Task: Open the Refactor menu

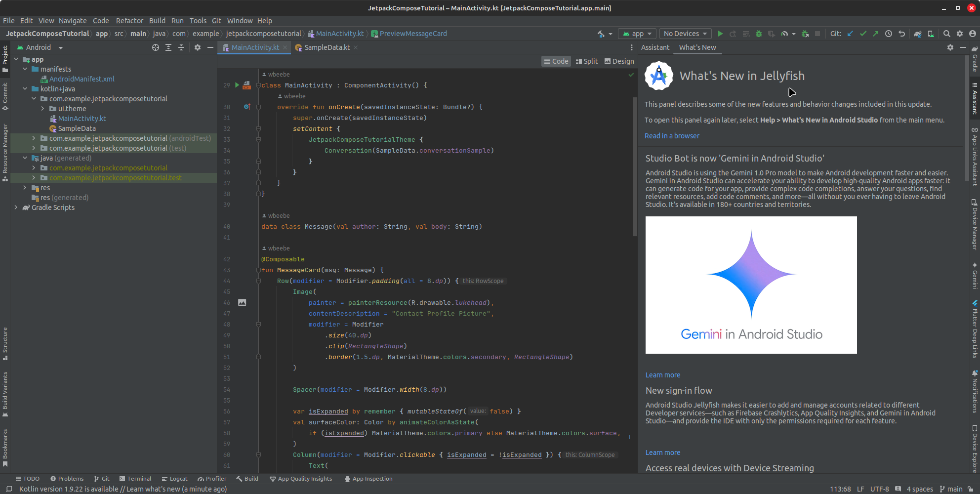Action: tap(129, 21)
